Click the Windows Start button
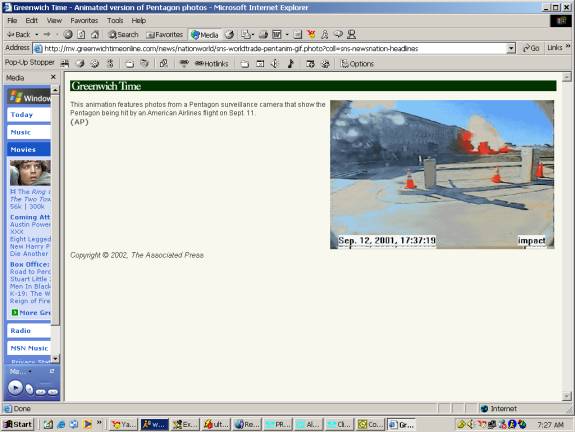The image size is (575, 432). [18, 424]
